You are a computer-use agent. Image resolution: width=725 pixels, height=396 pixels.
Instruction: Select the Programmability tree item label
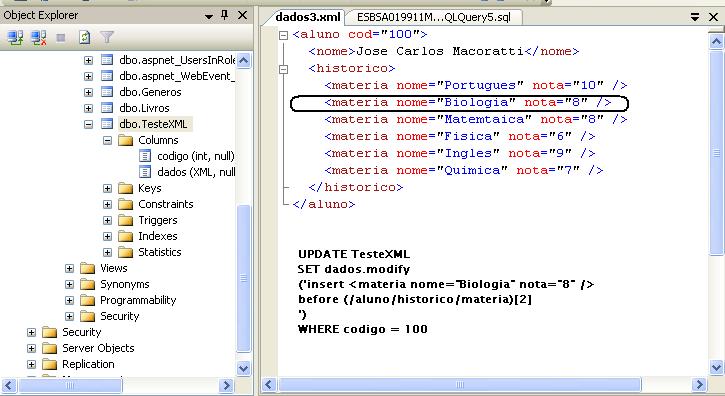[x=138, y=300]
